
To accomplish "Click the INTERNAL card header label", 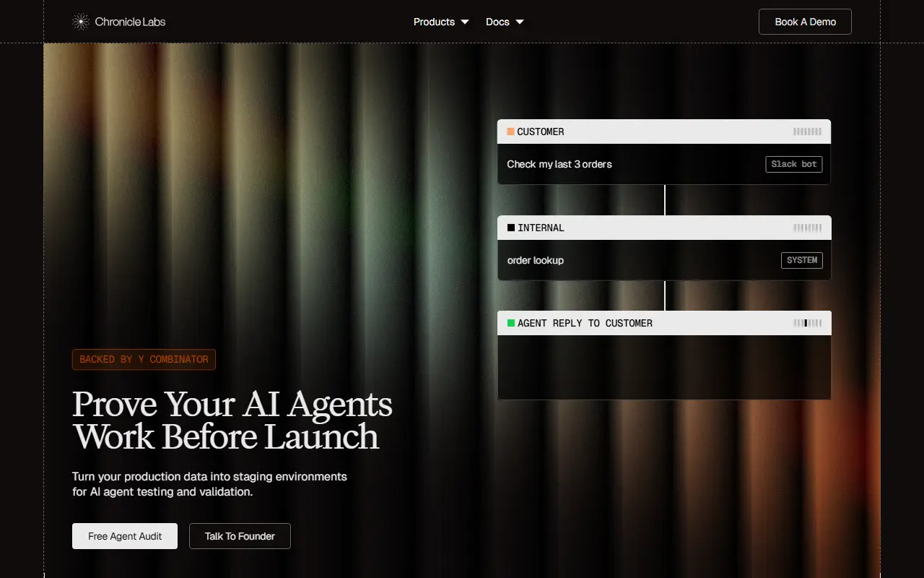I will (x=541, y=228).
